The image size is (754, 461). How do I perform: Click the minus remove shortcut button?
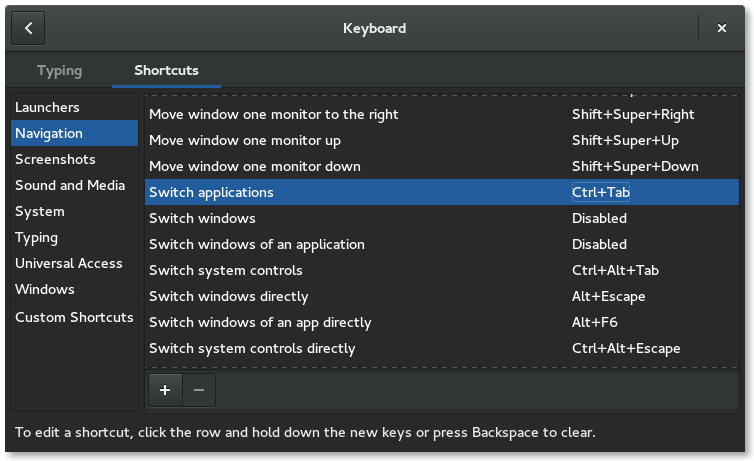pos(198,390)
